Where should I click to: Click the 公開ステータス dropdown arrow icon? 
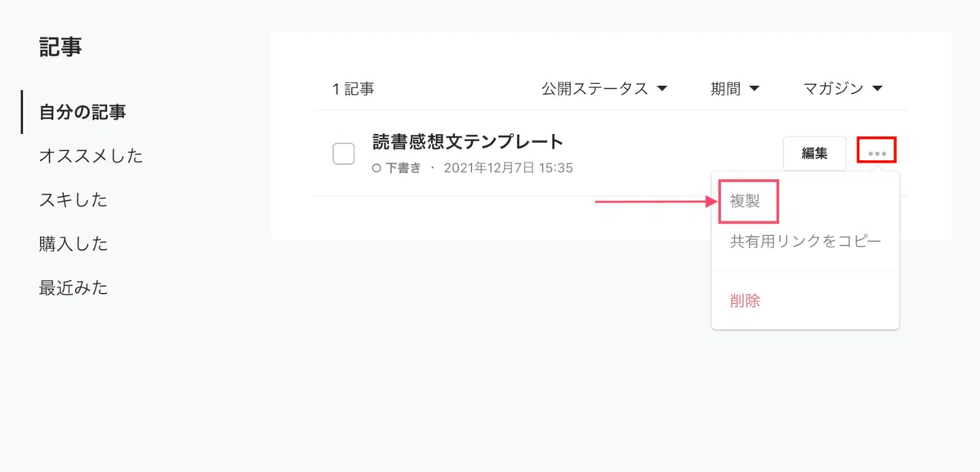pyautogui.click(x=662, y=88)
